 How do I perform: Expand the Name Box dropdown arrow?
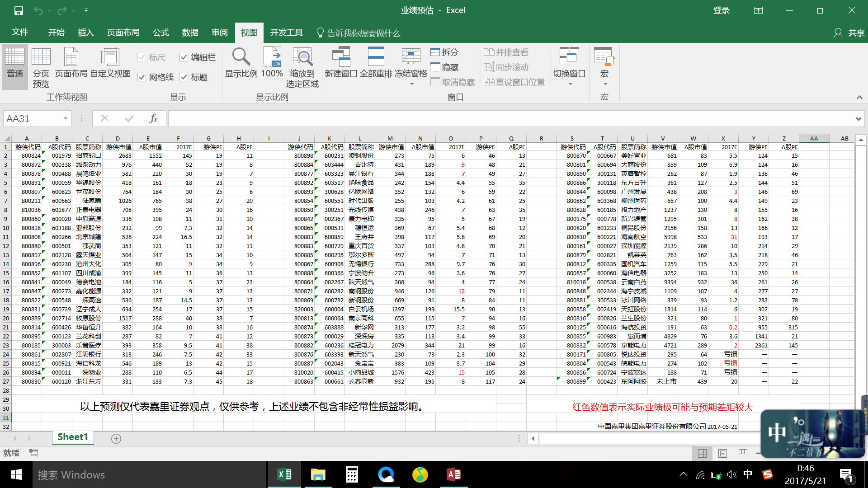(x=66, y=119)
